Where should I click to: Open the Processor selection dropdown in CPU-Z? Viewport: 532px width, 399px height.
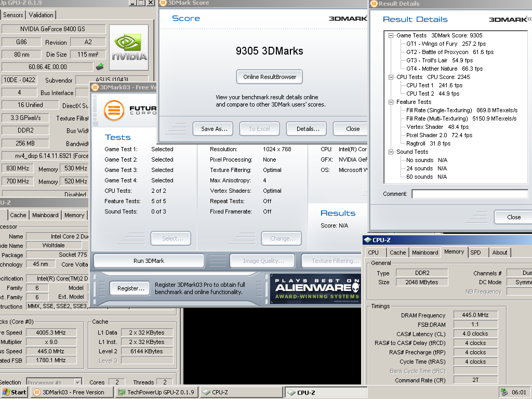pyautogui.click(x=78, y=382)
